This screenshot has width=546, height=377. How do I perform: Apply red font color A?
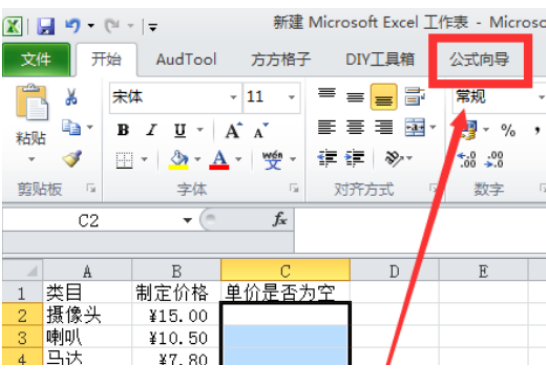pos(219,160)
